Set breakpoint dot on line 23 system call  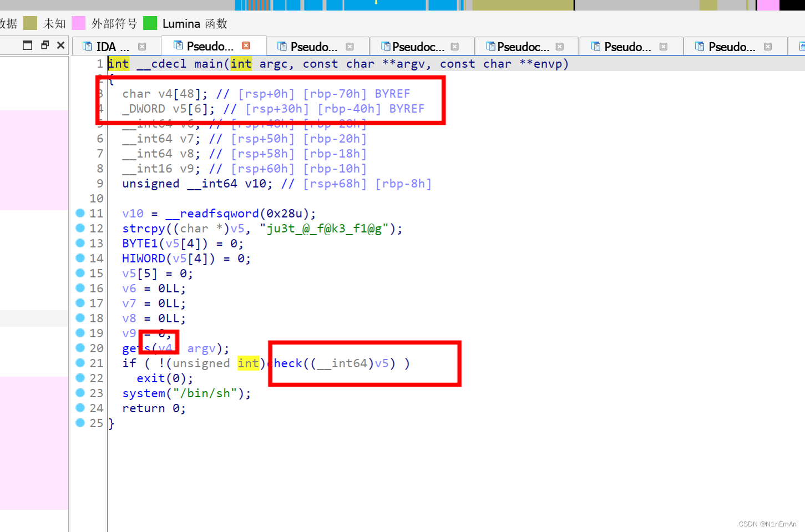click(x=80, y=393)
